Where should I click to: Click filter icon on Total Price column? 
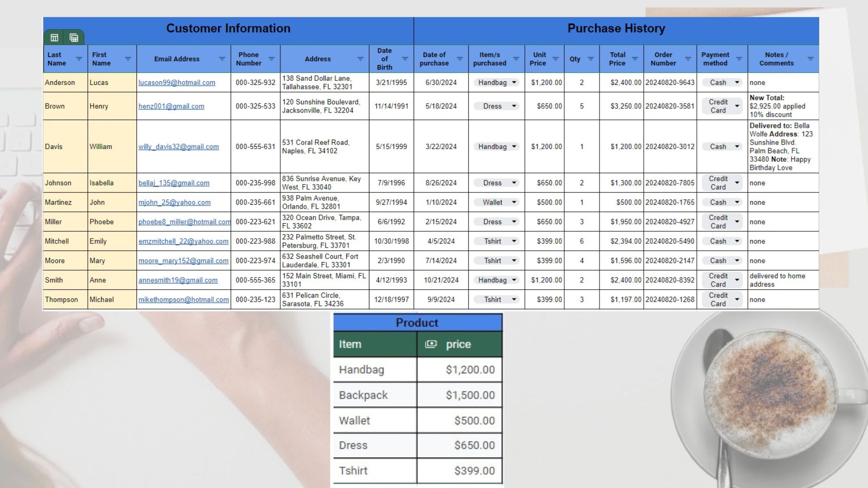tap(635, 59)
